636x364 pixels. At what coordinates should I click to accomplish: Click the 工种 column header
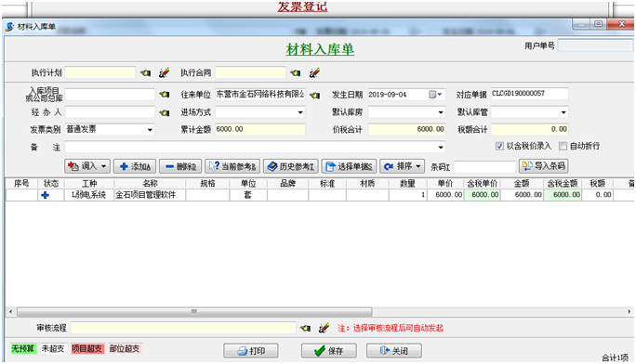[x=89, y=184]
